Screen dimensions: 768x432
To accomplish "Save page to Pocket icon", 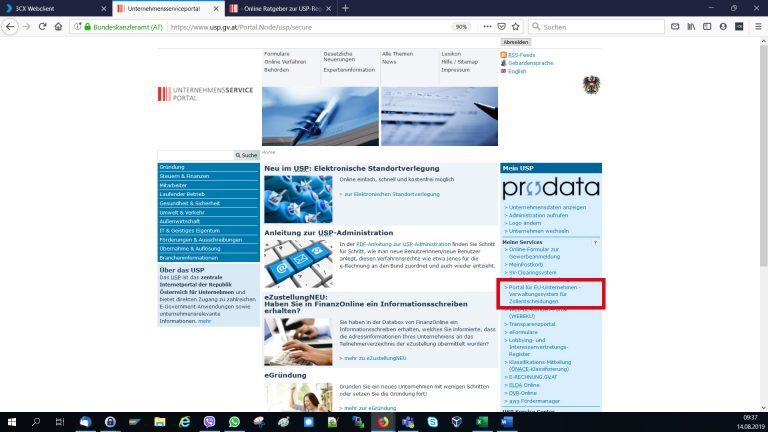I will point(502,27).
